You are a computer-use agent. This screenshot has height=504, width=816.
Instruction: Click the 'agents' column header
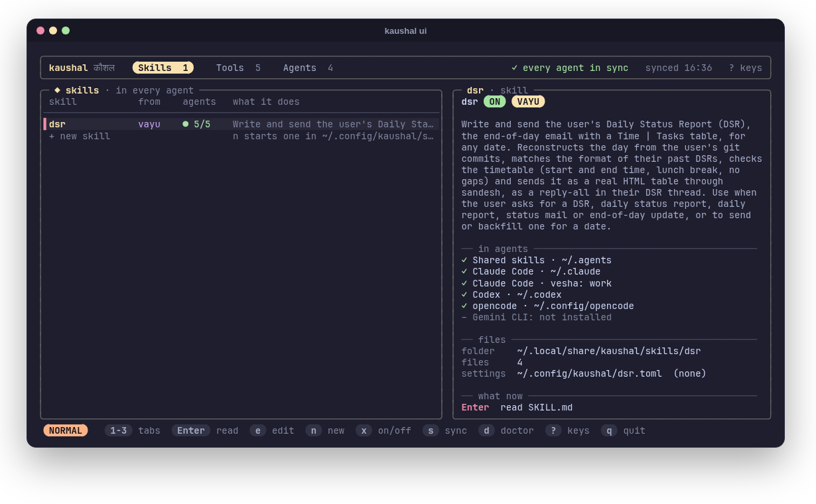[200, 101]
